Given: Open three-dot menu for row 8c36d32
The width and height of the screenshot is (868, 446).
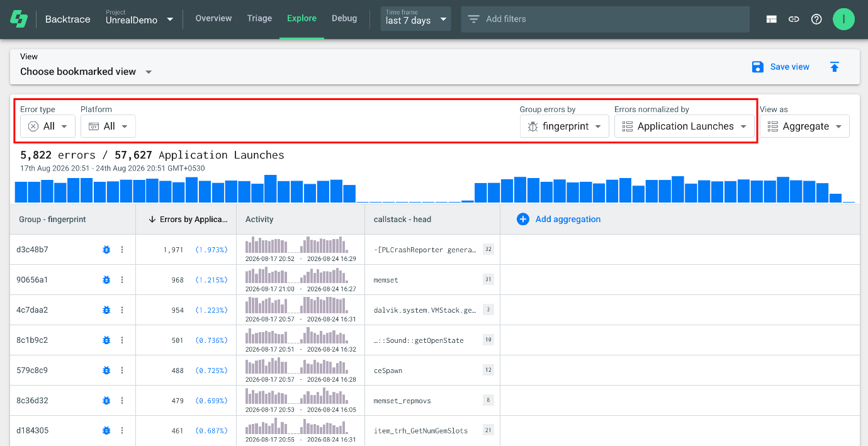Looking at the screenshot, I should pos(122,401).
